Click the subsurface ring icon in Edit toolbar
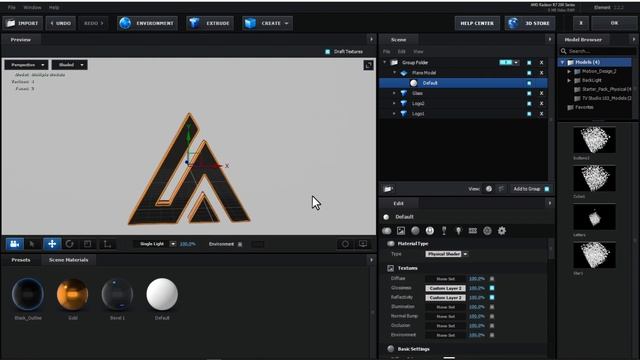Viewport: 640px width, 360px height. [487, 231]
